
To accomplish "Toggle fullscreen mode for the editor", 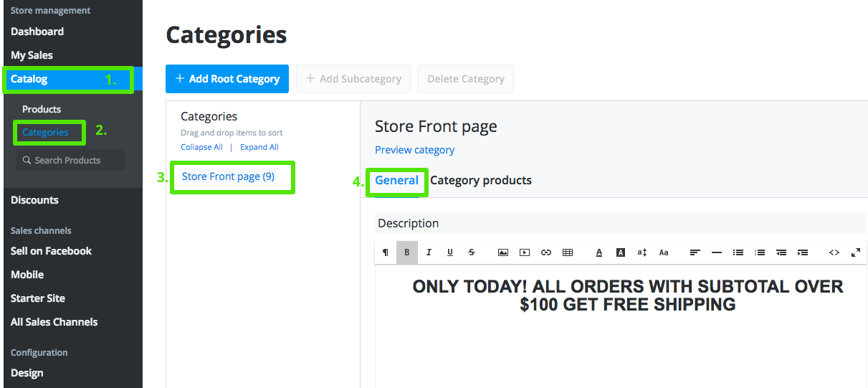I will tap(856, 252).
